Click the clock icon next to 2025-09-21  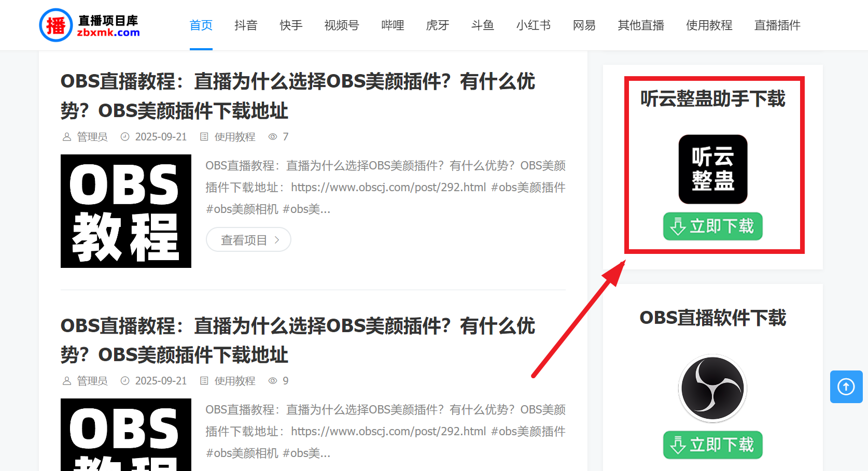[x=125, y=136]
